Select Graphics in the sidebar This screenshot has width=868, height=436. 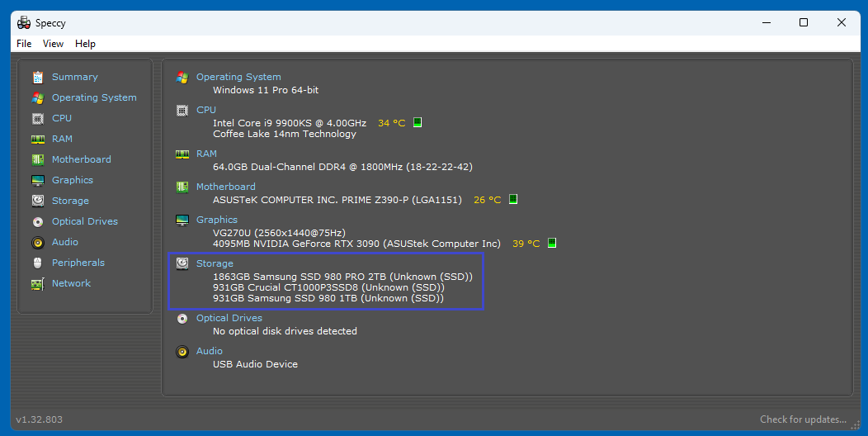pos(73,180)
